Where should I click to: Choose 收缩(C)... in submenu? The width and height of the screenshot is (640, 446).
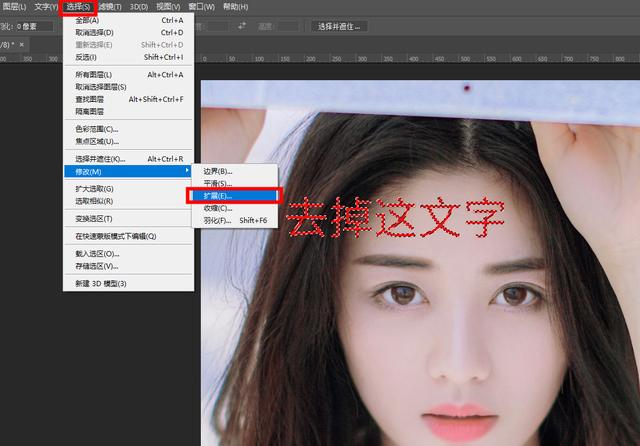(235, 208)
